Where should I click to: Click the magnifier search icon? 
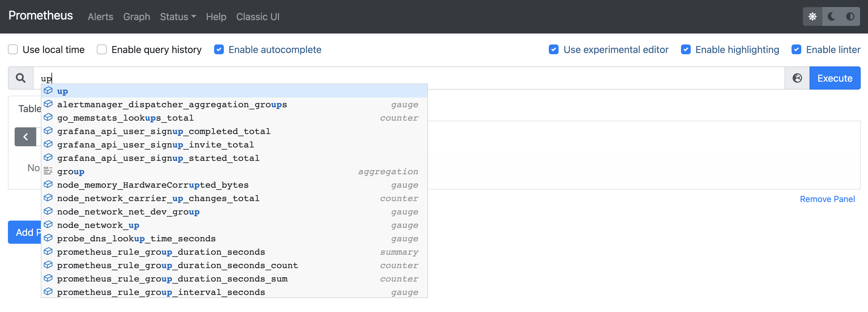coord(20,78)
